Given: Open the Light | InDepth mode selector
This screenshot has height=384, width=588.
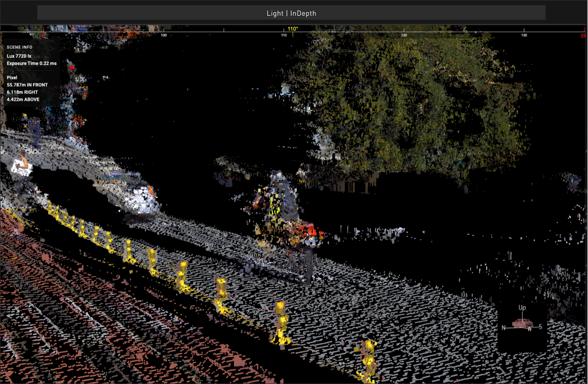Looking at the screenshot, I should pyautogui.click(x=291, y=13).
